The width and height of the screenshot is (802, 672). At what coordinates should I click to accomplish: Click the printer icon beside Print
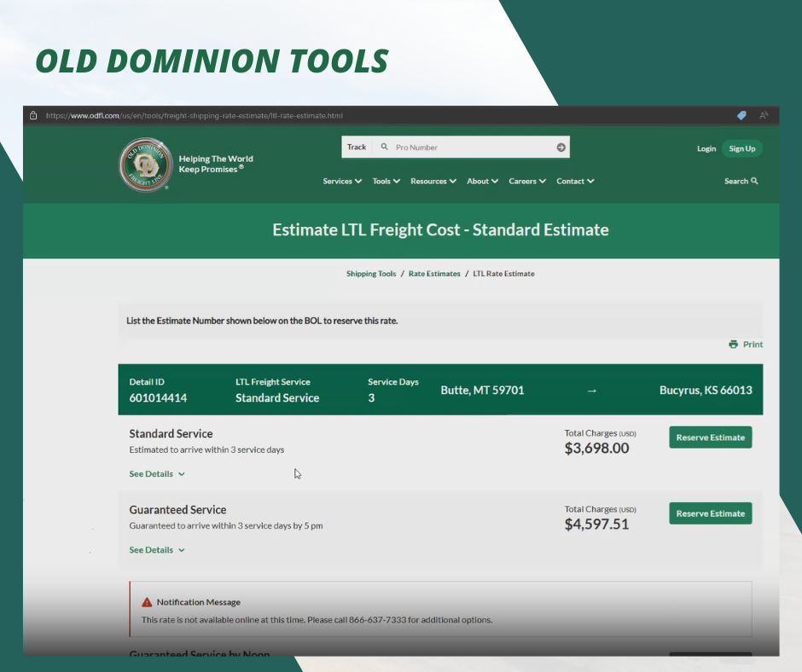pyautogui.click(x=734, y=345)
